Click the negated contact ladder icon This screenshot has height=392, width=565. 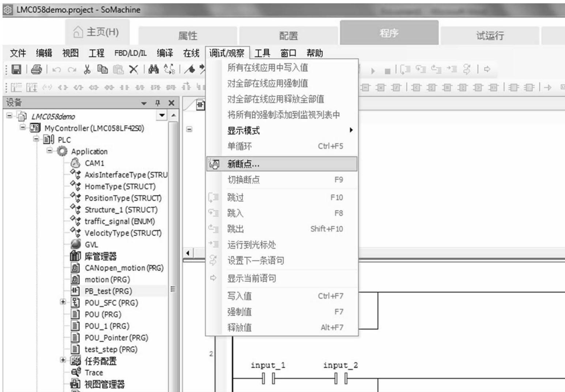[x=139, y=87]
